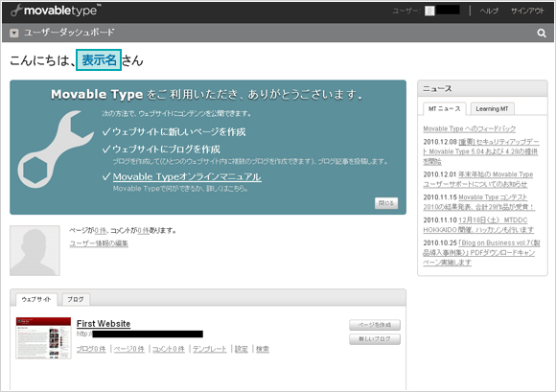Switch to the ウェブサイト tab
Screen dimensions: 556x392
[36, 299]
